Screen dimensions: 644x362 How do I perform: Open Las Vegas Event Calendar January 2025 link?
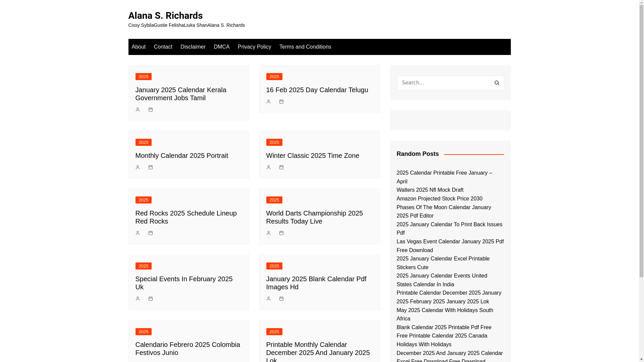point(450,246)
